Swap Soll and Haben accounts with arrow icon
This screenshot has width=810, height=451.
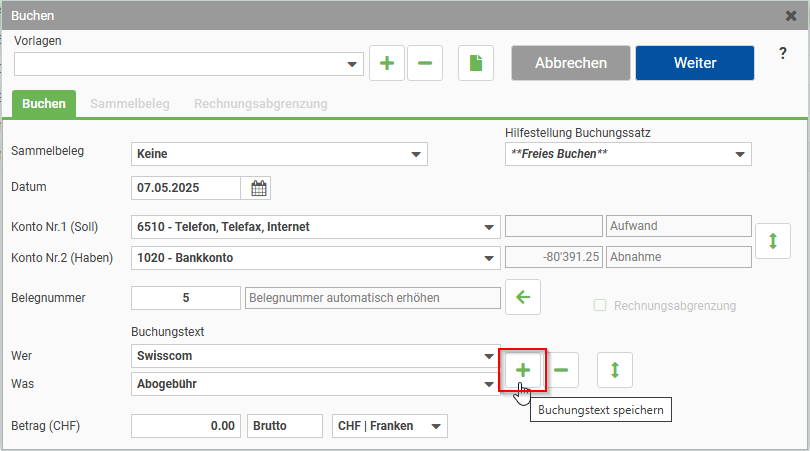click(773, 242)
